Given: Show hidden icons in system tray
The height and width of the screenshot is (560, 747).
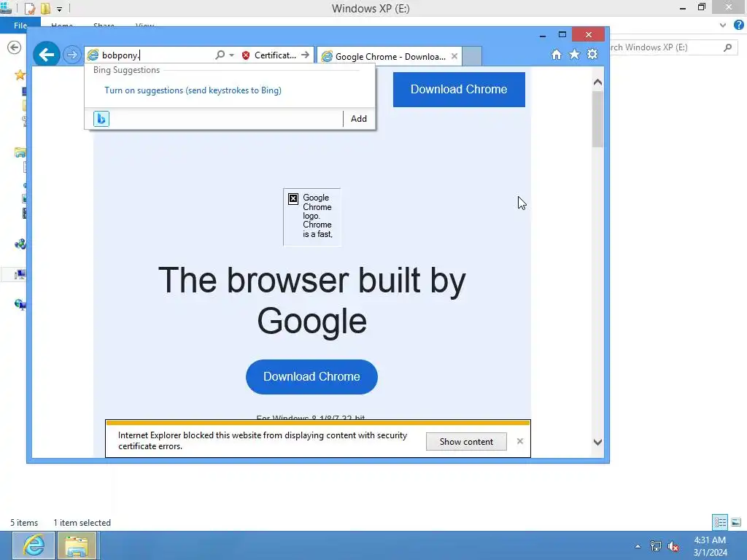Looking at the screenshot, I should click(x=638, y=546).
